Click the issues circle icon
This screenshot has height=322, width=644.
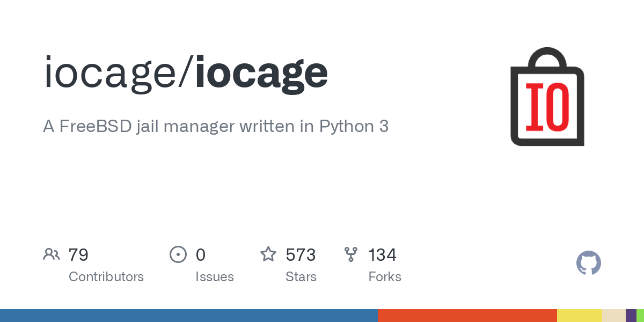click(178, 254)
